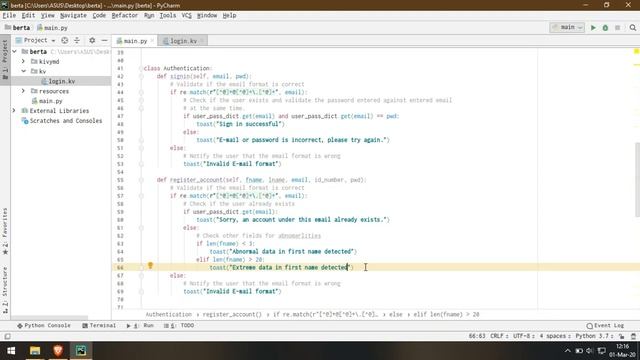The image size is (640, 360).
Task: Open the VCS menu
Action: click(x=187, y=16)
